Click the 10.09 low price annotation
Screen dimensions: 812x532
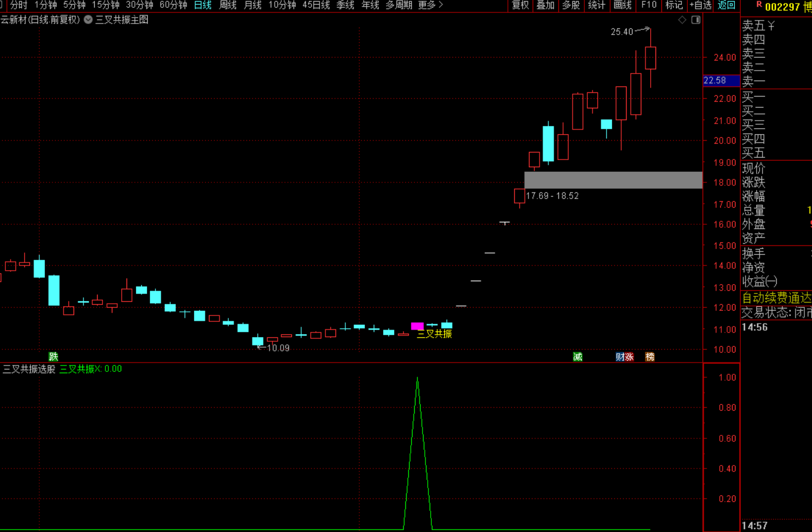[x=278, y=348]
